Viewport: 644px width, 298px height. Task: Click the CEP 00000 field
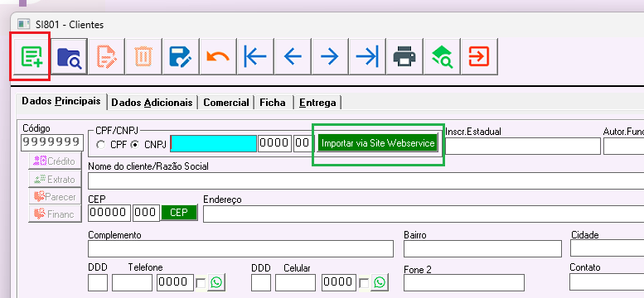coord(109,213)
